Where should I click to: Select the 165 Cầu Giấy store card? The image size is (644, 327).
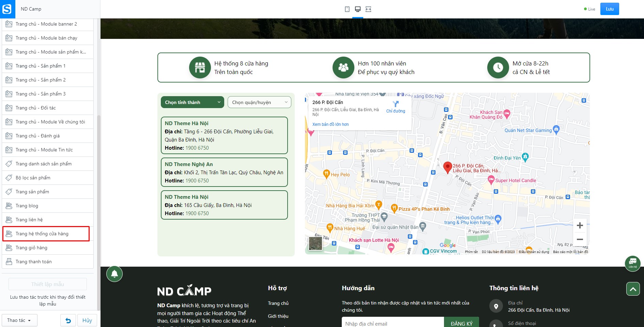[x=224, y=205]
